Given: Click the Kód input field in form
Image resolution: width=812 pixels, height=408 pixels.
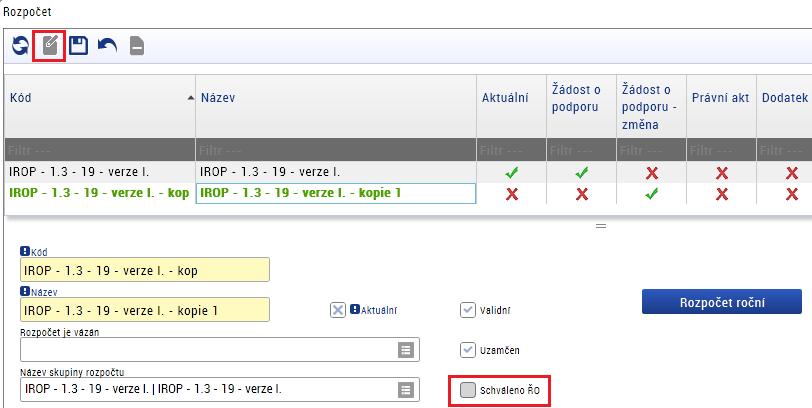Looking at the screenshot, I should point(145,270).
